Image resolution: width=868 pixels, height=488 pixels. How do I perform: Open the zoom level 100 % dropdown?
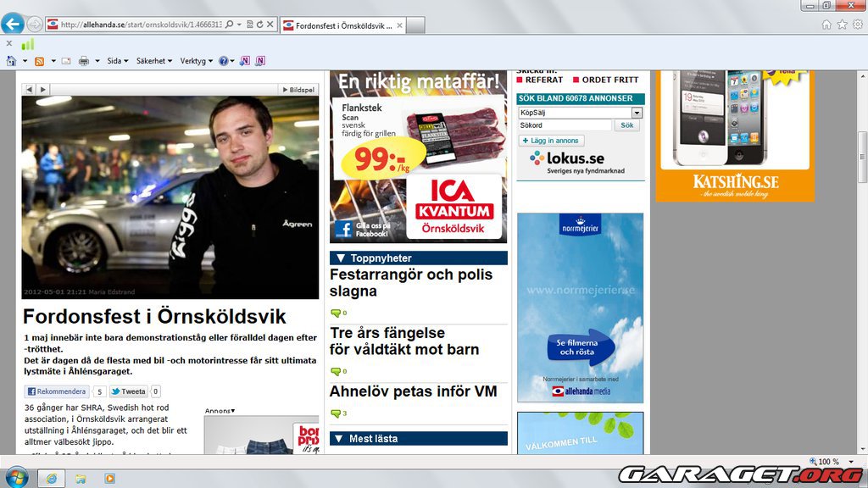pyautogui.click(x=851, y=462)
